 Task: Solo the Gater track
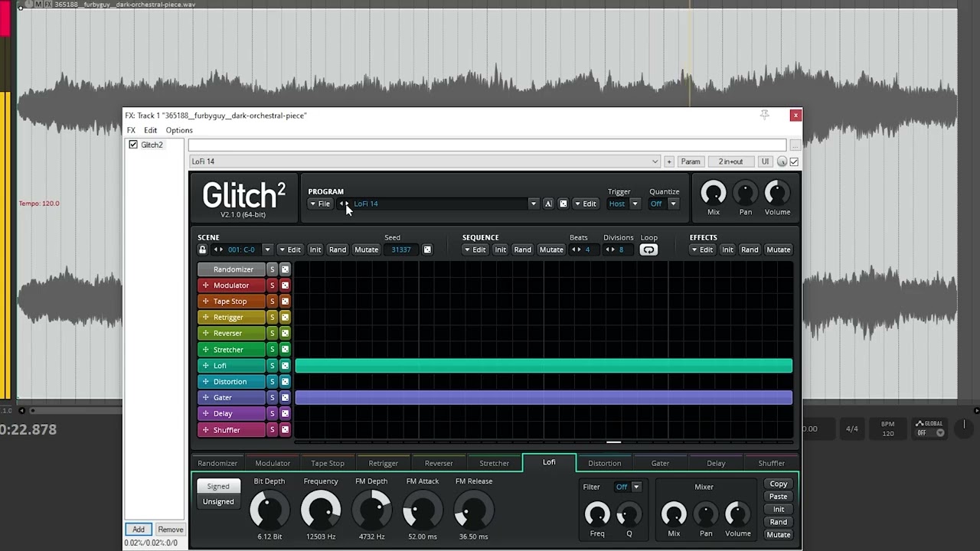point(272,398)
